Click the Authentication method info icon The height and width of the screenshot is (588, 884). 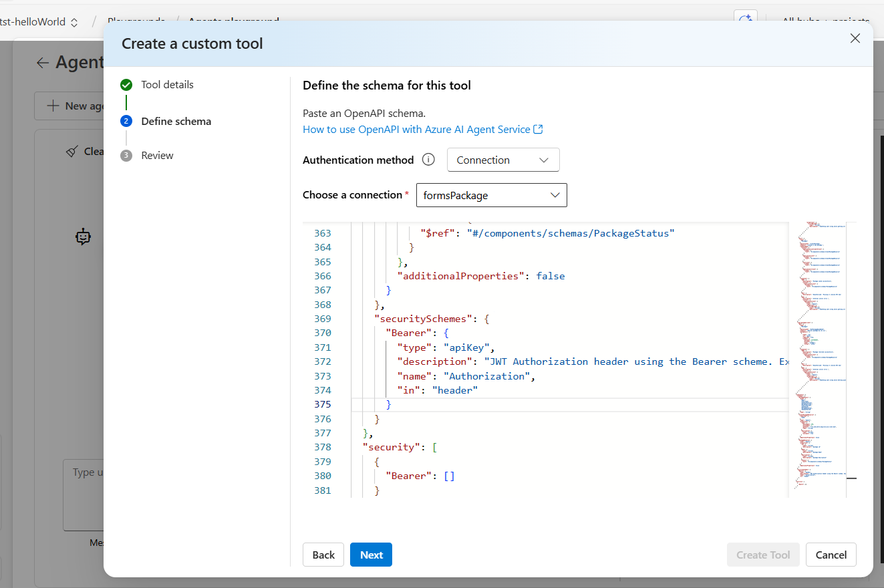click(x=429, y=160)
